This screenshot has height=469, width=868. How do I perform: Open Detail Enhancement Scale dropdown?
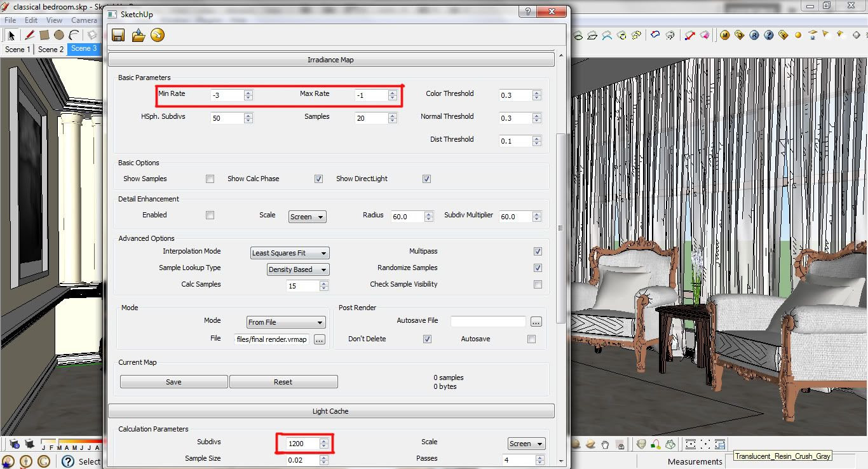307,217
